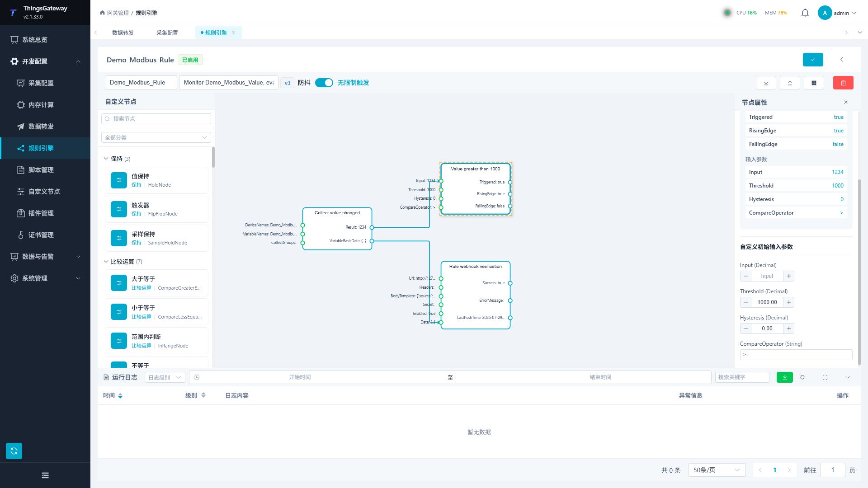This screenshot has height=488, width=868.
Task: Open 插件管理 in the sidebar
Action: pos(45,213)
